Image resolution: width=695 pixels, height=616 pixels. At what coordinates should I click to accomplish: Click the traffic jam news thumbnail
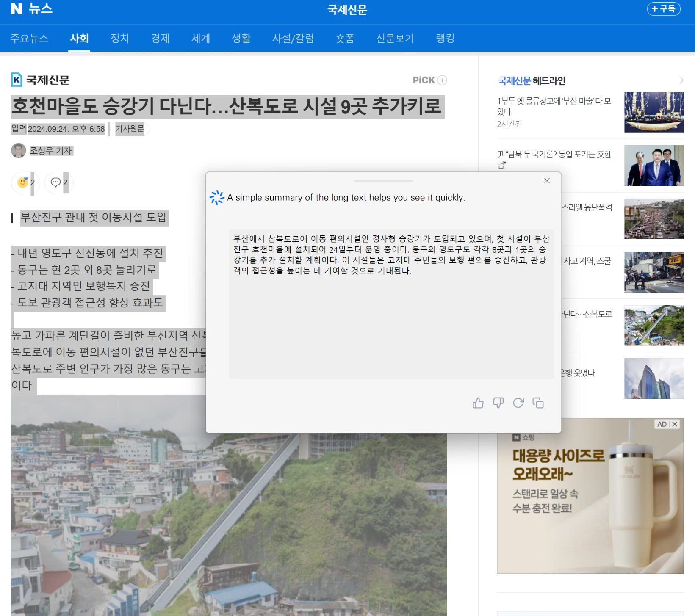(654, 219)
